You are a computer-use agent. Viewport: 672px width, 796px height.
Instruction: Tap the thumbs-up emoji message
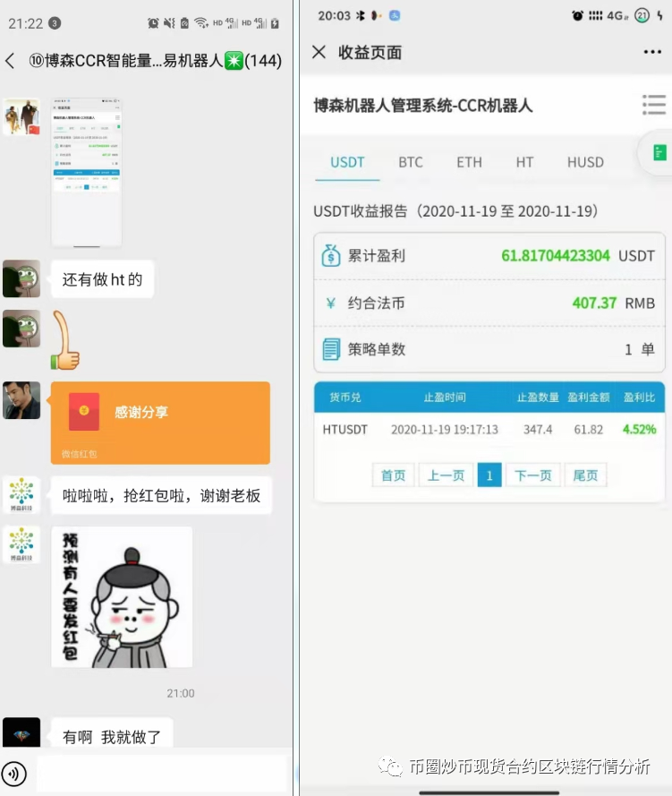[x=65, y=340]
